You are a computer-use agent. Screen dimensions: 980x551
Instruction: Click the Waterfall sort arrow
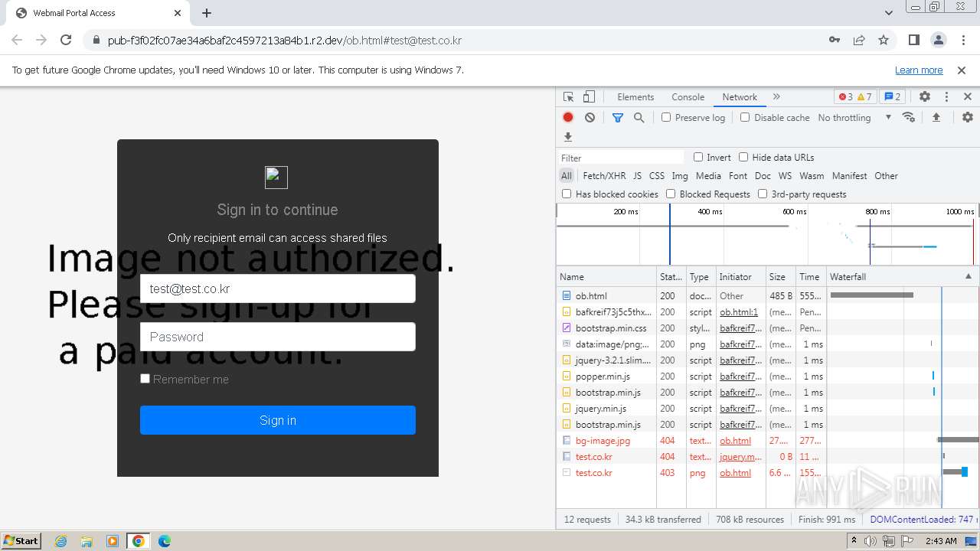click(968, 276)
